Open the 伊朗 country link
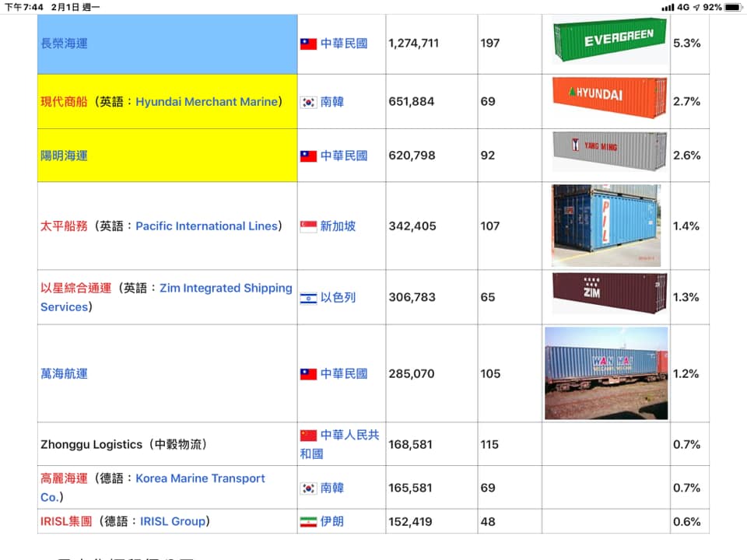 pos(331,521)
